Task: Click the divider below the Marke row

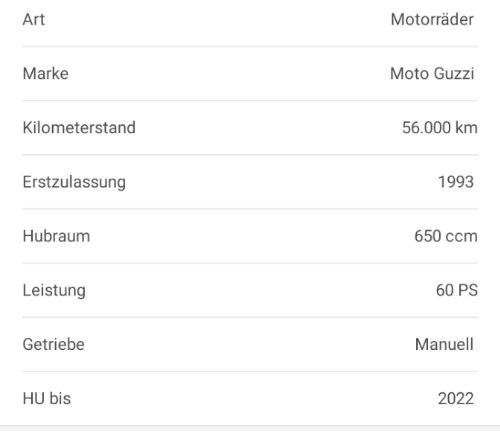Action: (250, 100)
